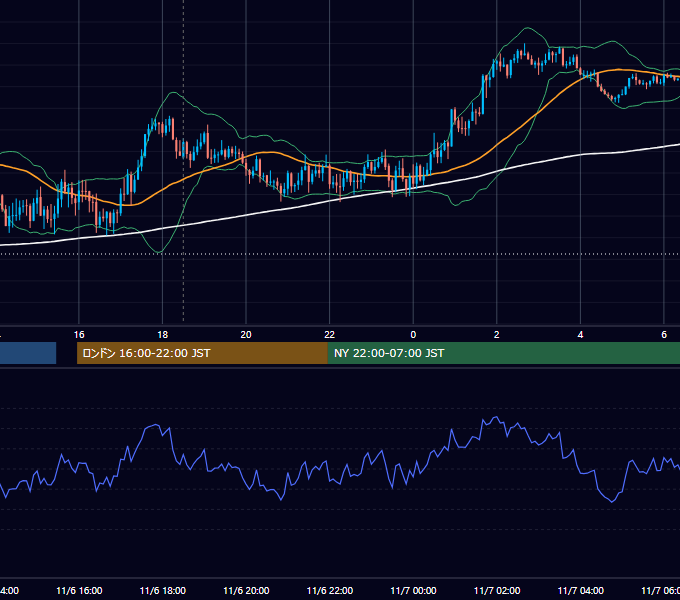Click the "2" hour label on price chart axis

click(x=497, y=334)
